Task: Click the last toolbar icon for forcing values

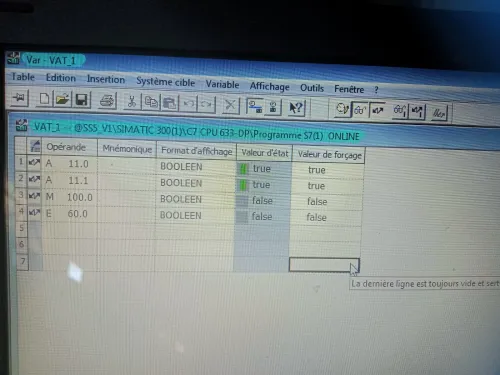Action: (x=439, y=113)
